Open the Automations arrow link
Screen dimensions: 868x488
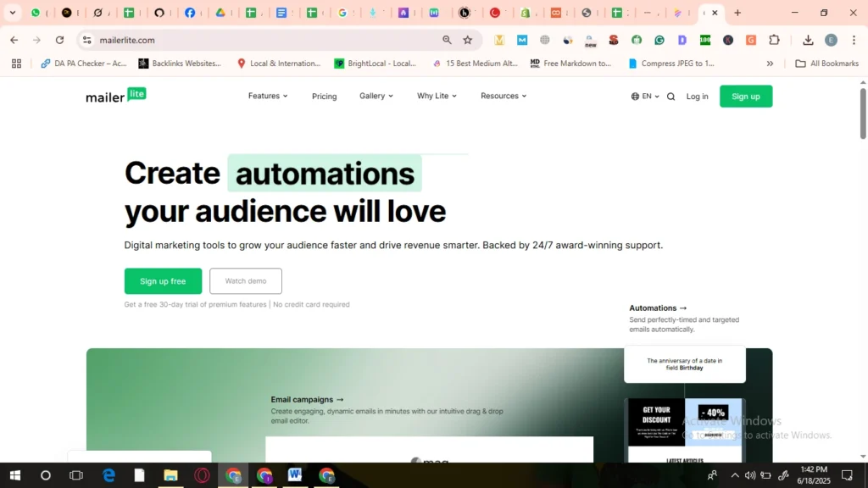[658, 308]
